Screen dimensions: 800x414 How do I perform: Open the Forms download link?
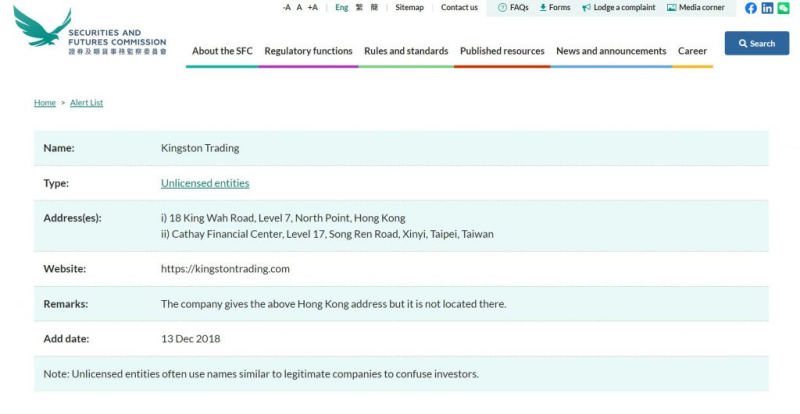[555, 8]
